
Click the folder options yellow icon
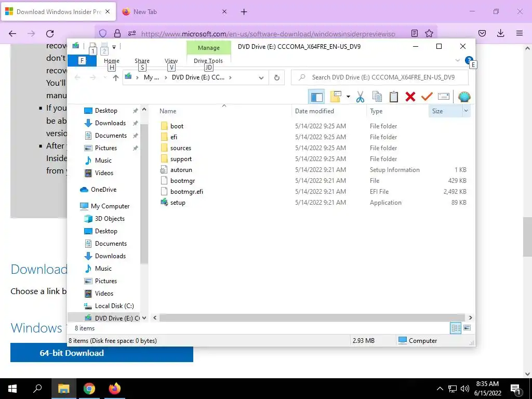[x=336, y=97]
